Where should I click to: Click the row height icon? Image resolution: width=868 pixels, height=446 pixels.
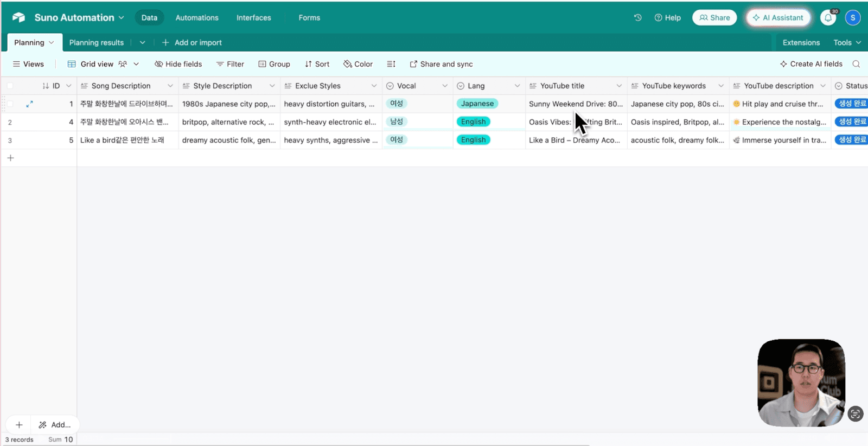pos(391,64)
